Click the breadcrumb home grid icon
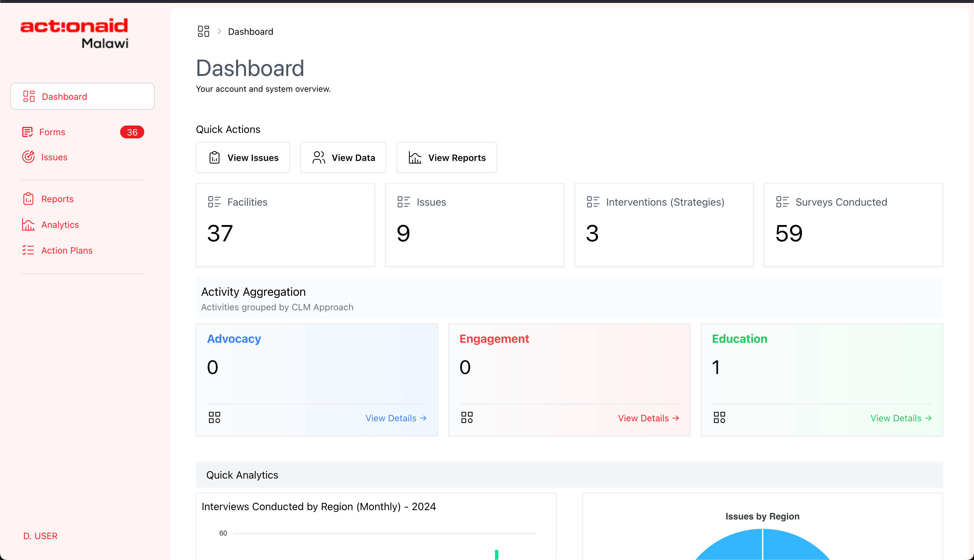The height and width of the screenshot is (560, 974). 203,32
